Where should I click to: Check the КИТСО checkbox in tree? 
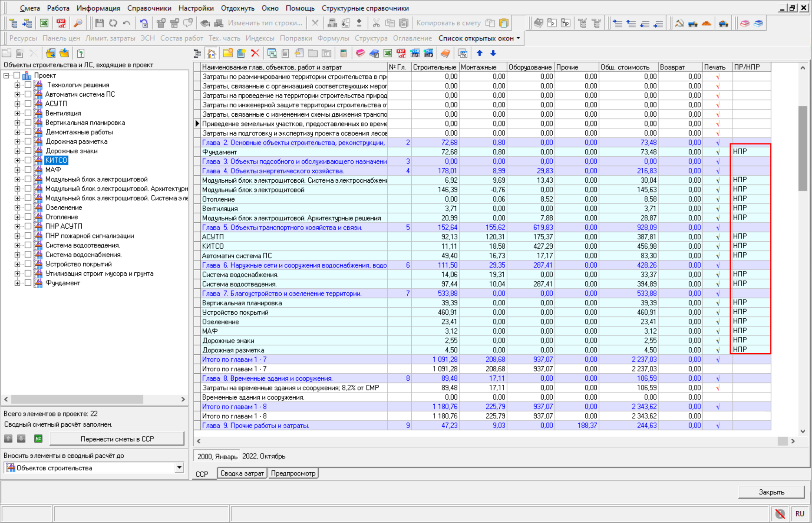coord(28,160)
